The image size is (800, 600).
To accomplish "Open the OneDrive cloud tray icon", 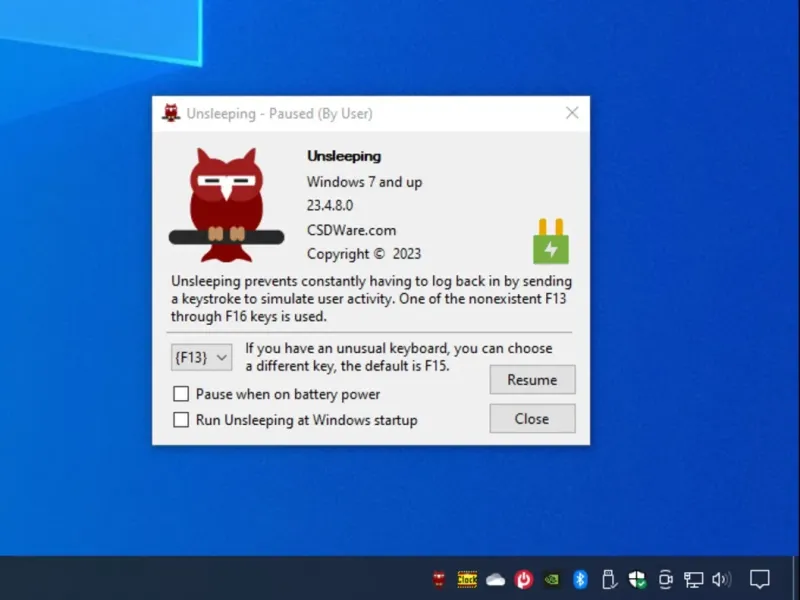I will pos(495,580).
